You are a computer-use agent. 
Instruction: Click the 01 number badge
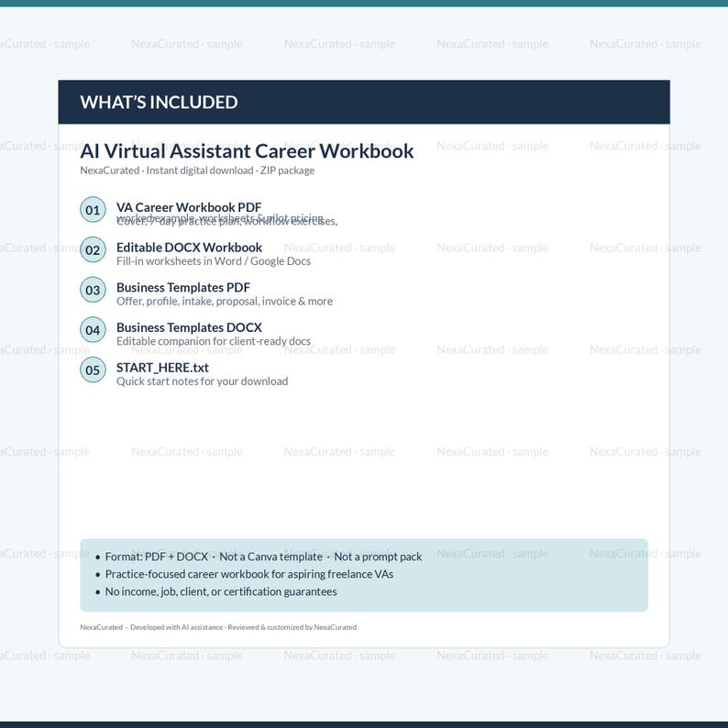click(x=93, y=209)
